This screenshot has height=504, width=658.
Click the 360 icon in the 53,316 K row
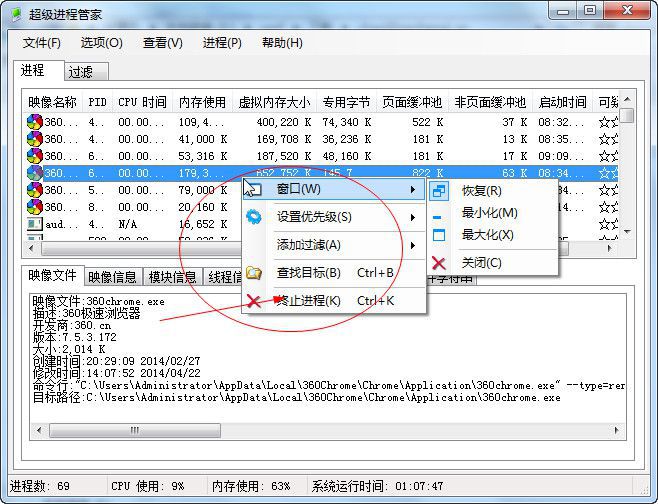(34, 156)
